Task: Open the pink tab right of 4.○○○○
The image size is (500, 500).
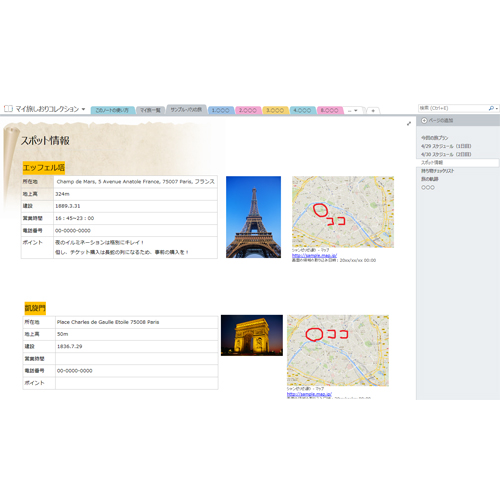Action: pos(330,110)
